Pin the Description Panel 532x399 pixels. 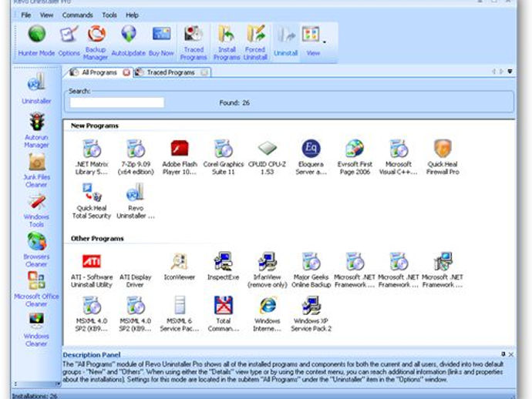point(503,354)
